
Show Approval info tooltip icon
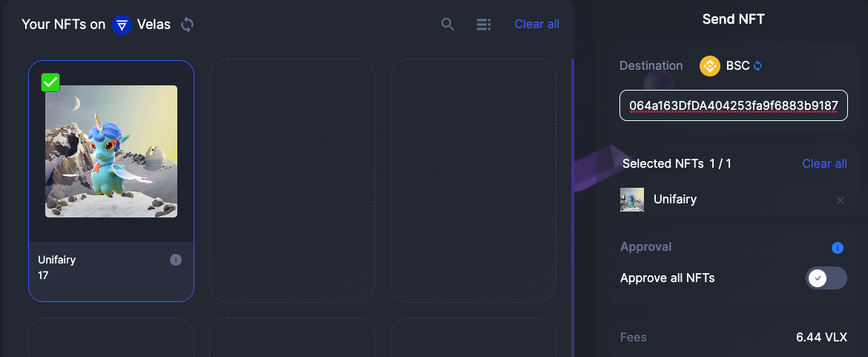point(838,248)
